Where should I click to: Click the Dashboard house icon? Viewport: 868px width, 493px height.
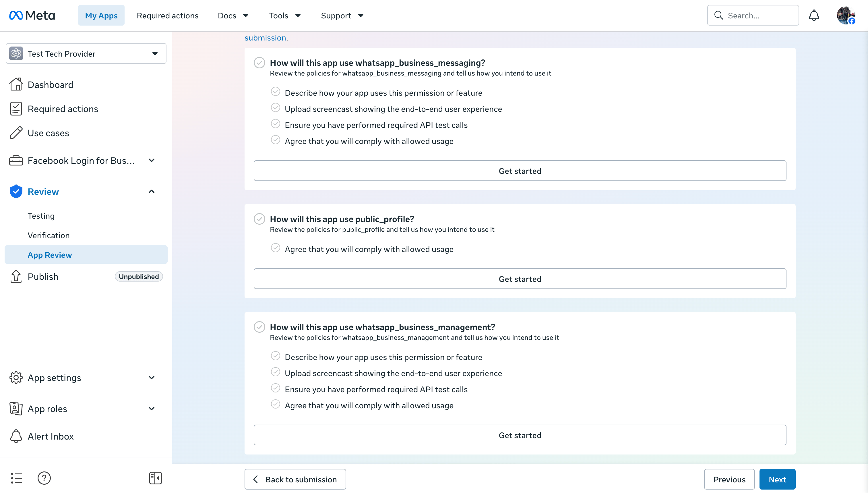tap(16, 84)
